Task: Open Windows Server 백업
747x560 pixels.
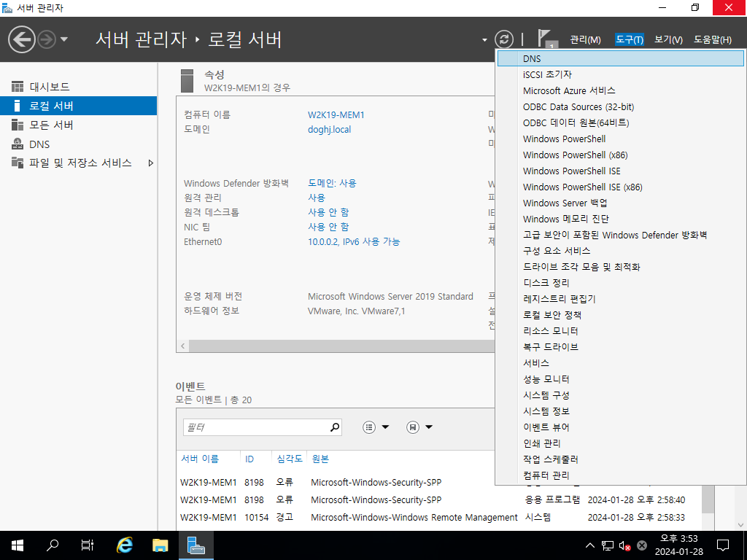Action: [620, 203]
